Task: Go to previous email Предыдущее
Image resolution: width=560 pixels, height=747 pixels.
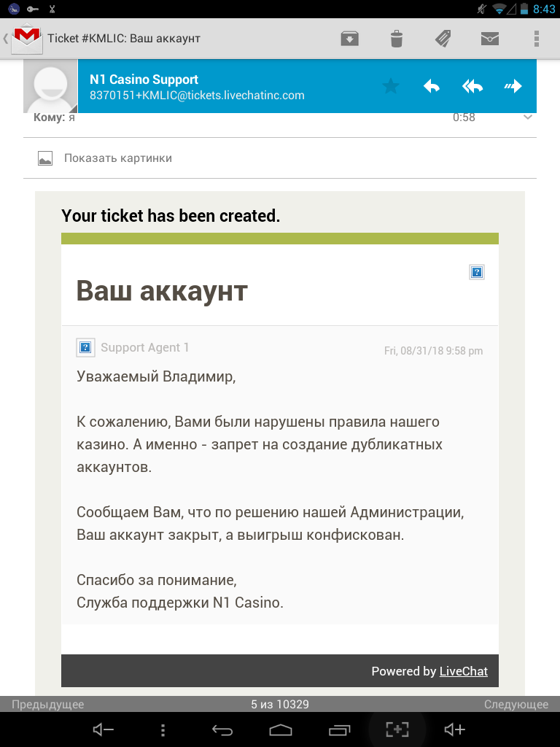Action: click(x=48, y=705)
